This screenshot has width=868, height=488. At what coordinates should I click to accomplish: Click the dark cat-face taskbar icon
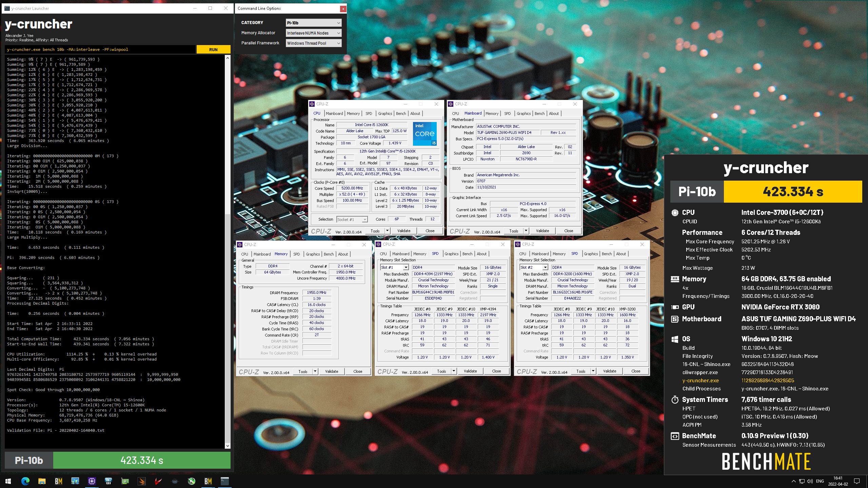(175, 481)
